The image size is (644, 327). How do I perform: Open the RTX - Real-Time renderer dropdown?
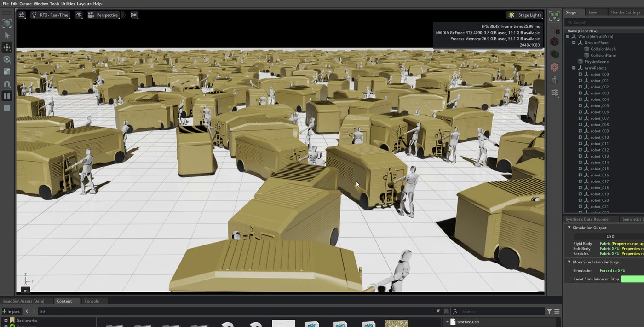[50, 15]
